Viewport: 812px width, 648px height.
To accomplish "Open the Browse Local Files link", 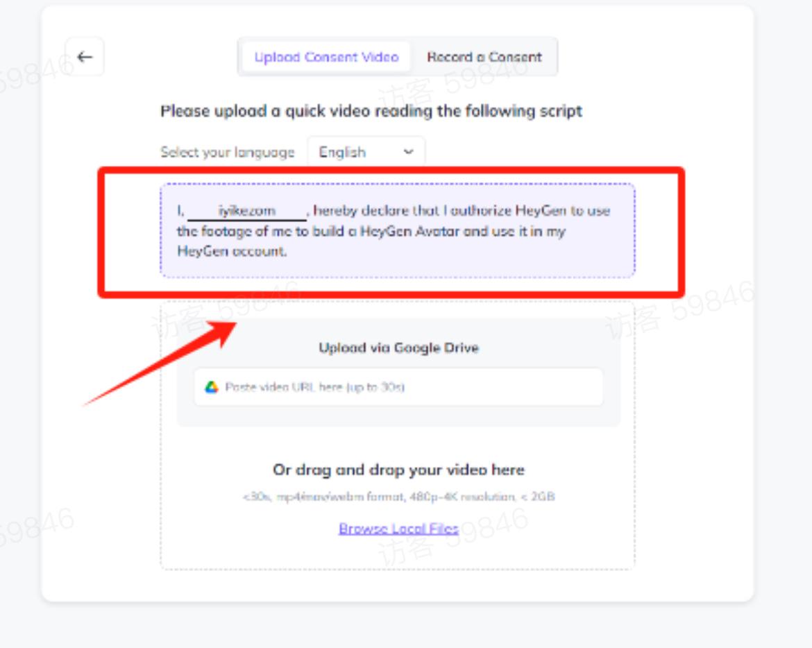I will point(398,529).
